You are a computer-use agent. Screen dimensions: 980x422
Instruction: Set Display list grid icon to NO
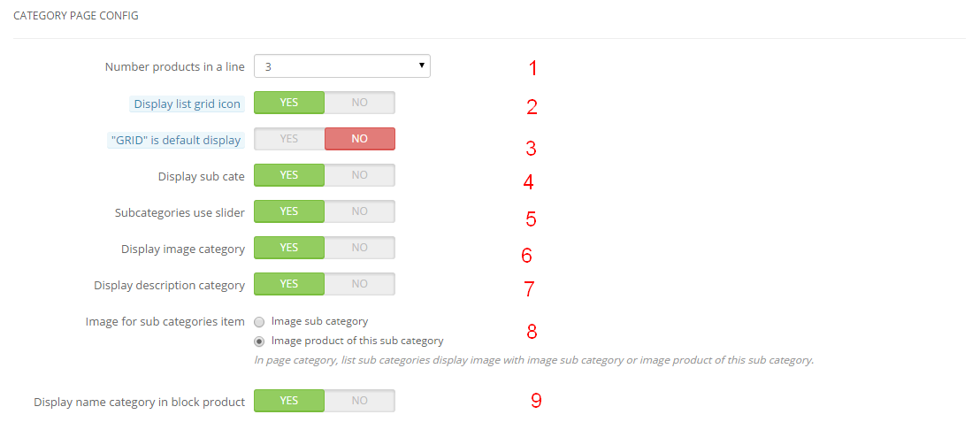pyautogui.click(x=359, y=103)
